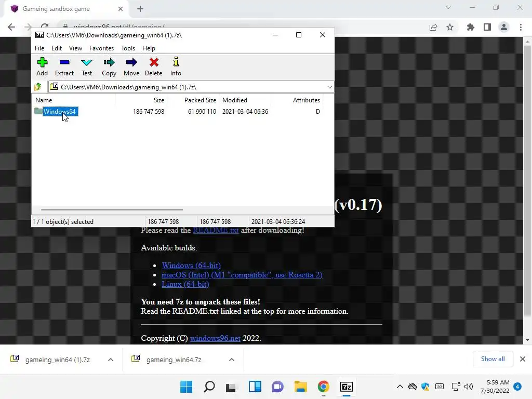Image resolution: width=532 pixels, height=399 pixels.
Task: Share this page from Chrome's address bar
Action: (x=433, y=27)
